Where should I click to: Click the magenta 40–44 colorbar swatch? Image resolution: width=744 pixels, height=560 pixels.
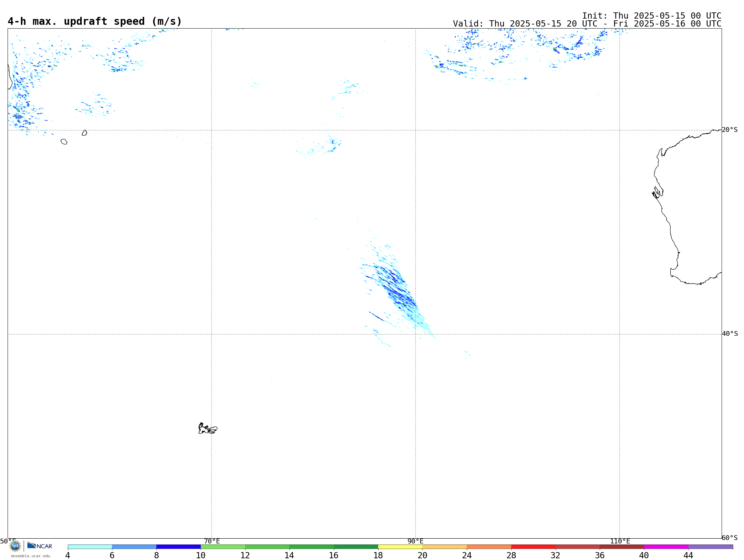point(666,547)
